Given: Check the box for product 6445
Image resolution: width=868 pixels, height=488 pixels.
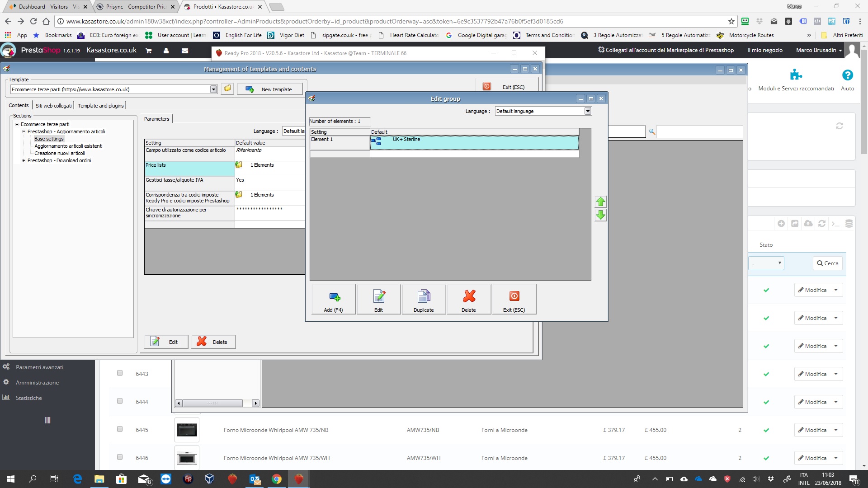Looking at the screenshot, I should pos(120,429).
